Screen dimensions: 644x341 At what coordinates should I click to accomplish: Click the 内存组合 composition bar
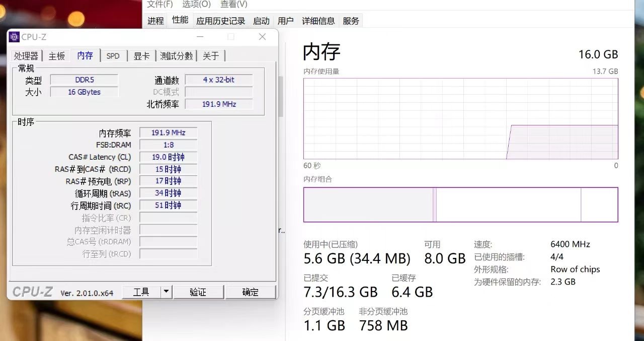point(460,204)
